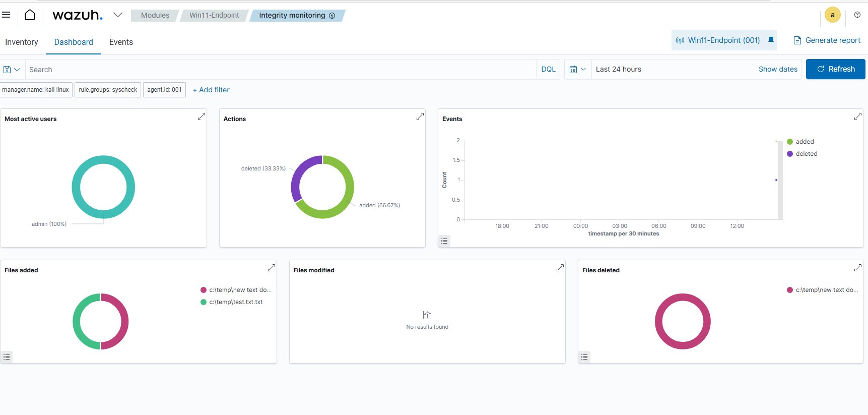Screen dimensions: 868x415
Task: Click the green slice in Files added
Action: [77, 322]
